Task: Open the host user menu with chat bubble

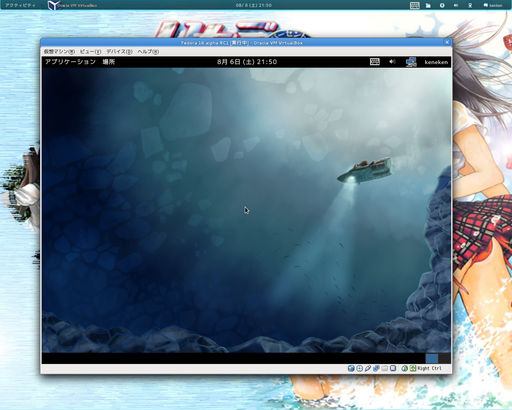Action: coord(493,5)
